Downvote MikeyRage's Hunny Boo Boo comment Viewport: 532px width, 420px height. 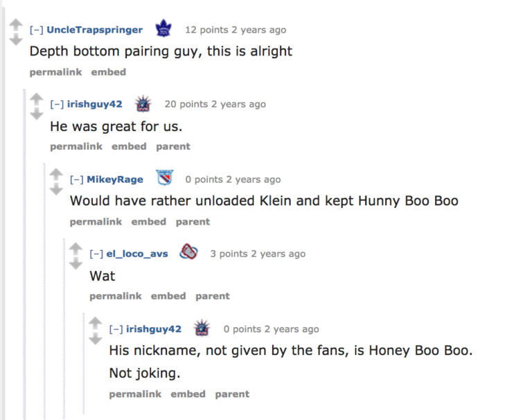pyautogui.click(x=56, y=189)
